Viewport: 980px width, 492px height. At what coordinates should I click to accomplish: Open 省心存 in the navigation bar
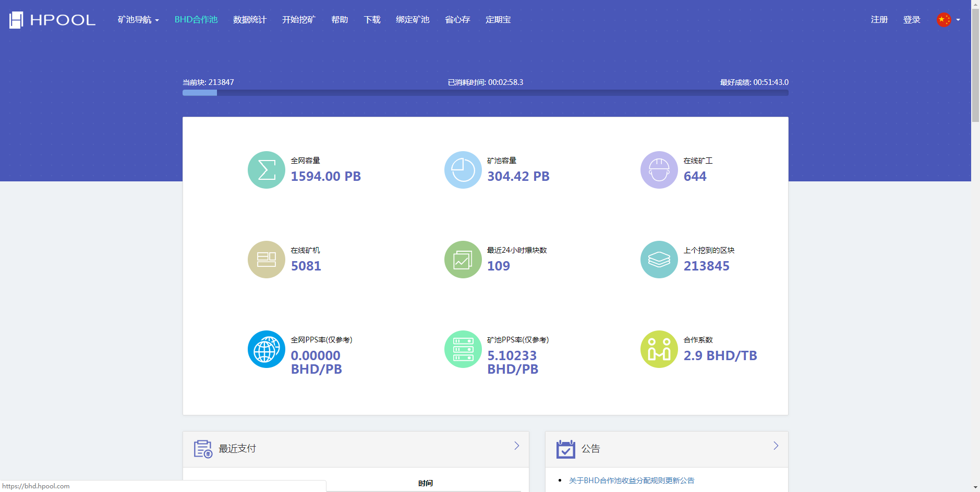(x=457, y=20)
